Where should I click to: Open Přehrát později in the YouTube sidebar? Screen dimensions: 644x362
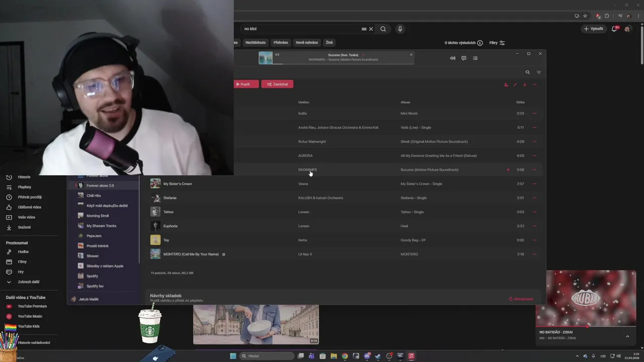30,197
